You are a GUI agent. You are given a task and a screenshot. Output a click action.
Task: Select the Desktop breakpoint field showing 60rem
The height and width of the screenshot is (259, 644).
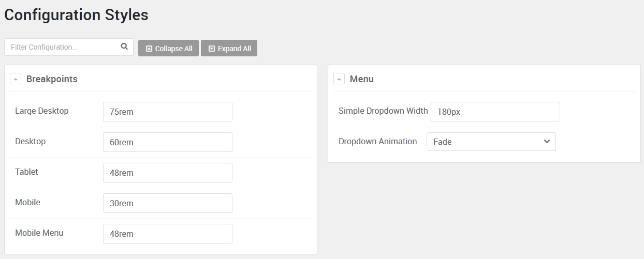167,142
